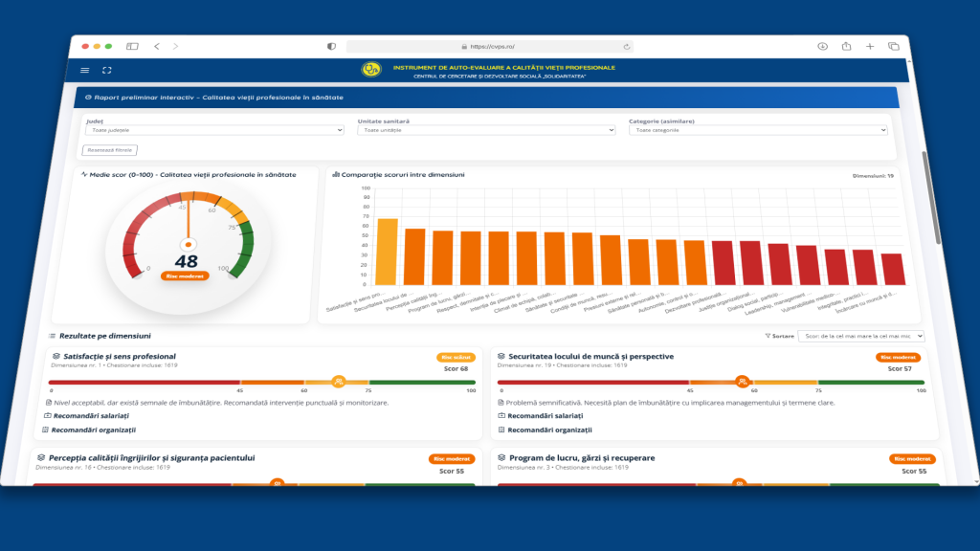Toggle fullscreen mode icon

click(107, 71)
